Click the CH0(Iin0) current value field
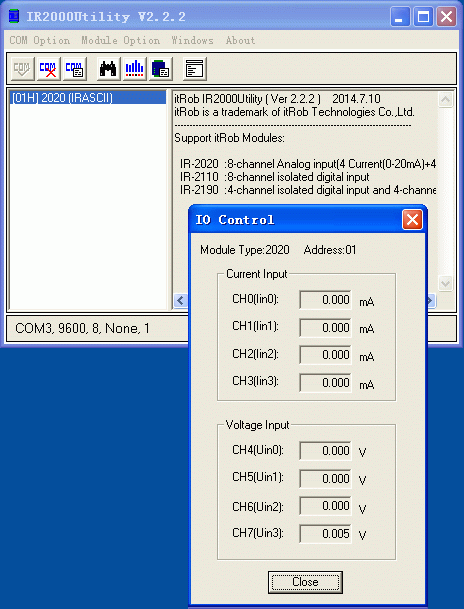 click(325, 300)
